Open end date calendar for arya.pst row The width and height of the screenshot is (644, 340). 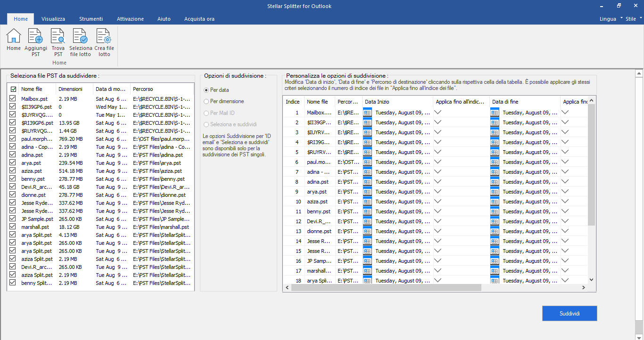pos(495,192)
